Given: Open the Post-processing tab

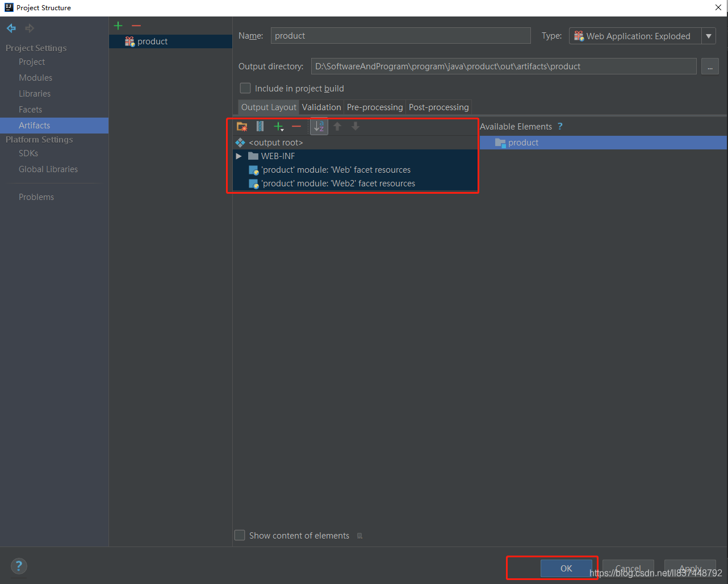Looking at the screenshot, I should coord(439,107).
